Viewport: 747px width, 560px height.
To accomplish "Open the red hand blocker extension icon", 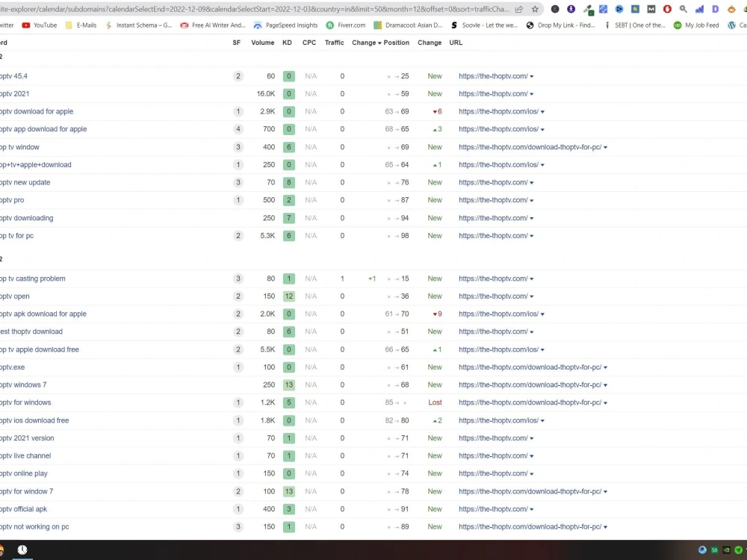I will coord(667,9).
